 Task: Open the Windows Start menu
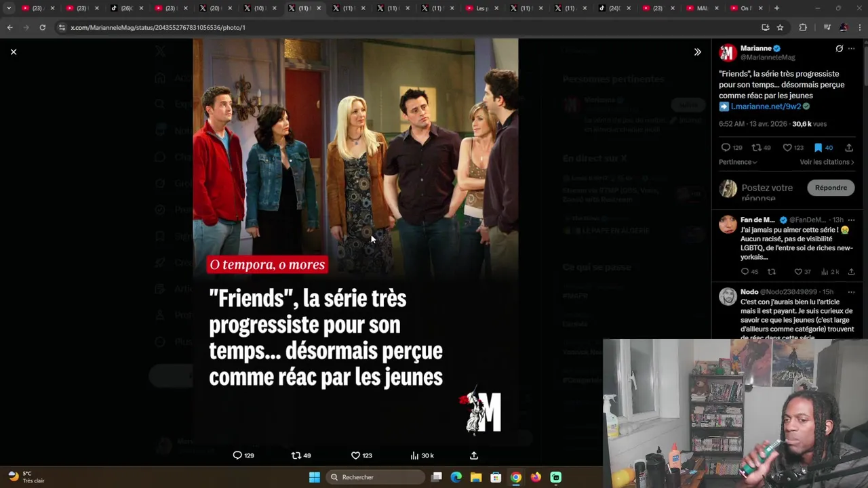315,477
